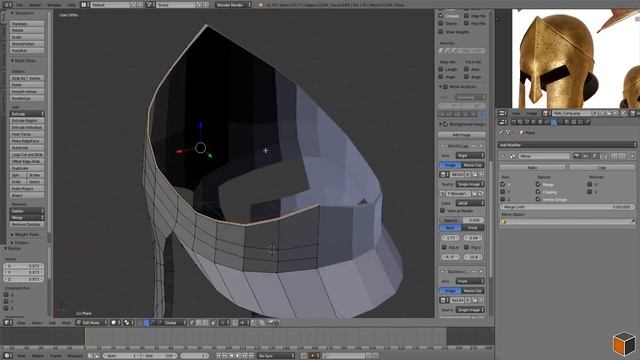Adjust the Merge Limit slider
The width and height of the screenshot is (640, 360).
567,207
